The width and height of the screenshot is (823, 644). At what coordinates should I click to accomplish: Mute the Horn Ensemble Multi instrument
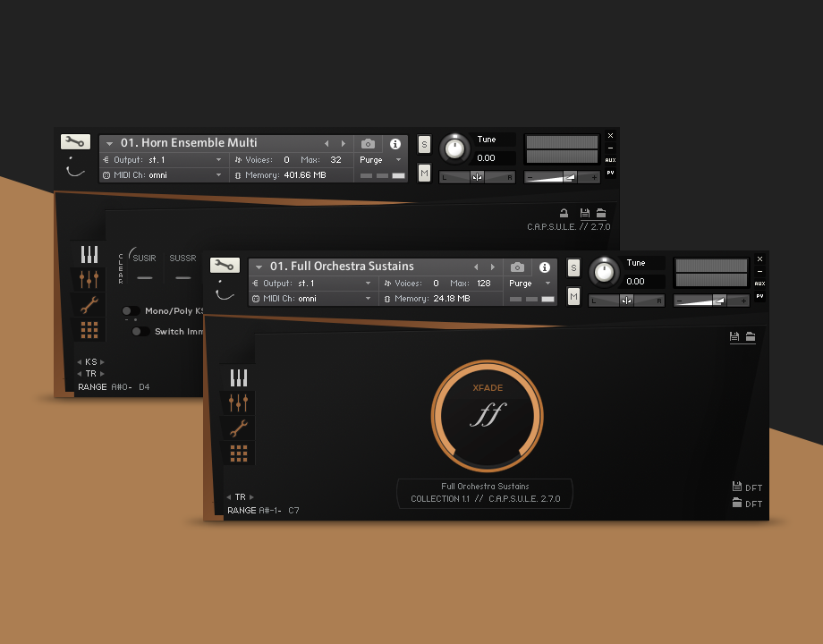click(x=424, y=173)
